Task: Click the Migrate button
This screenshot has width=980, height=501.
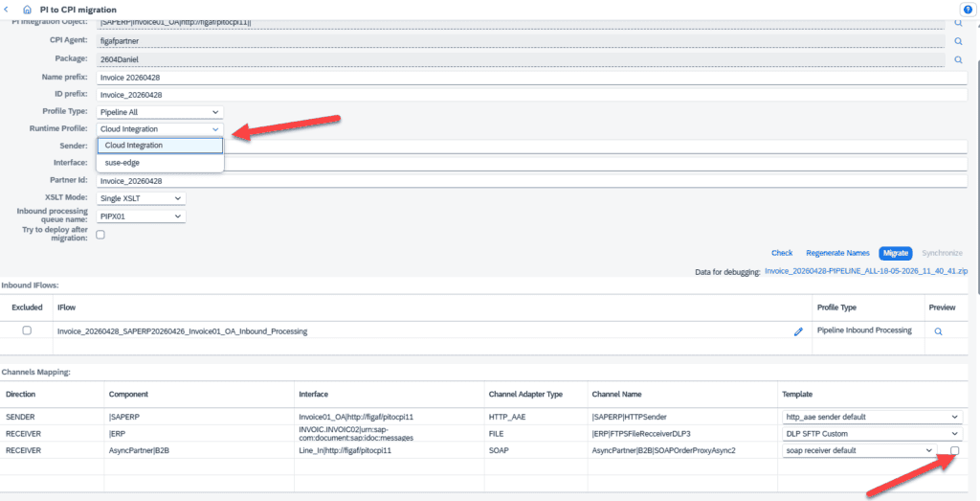Action: point(896,253)
